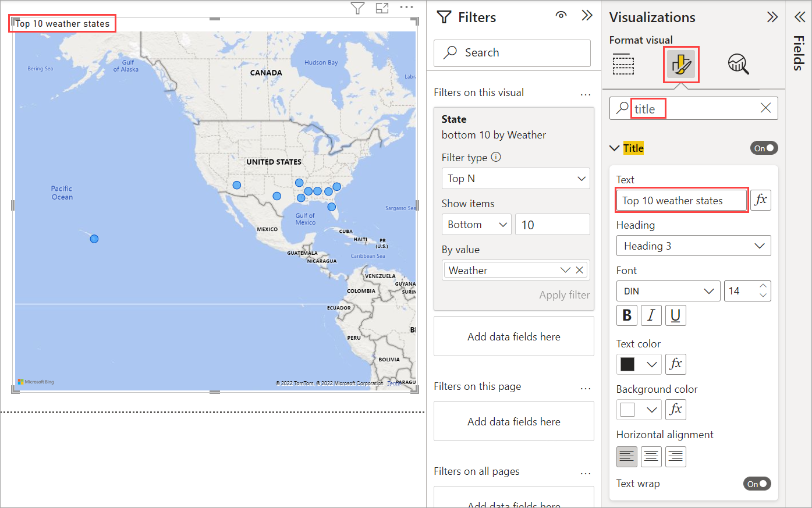Activate Focus mode on the map visual
The height and width of the screenshot is (508, 812).
click(382, 8)
